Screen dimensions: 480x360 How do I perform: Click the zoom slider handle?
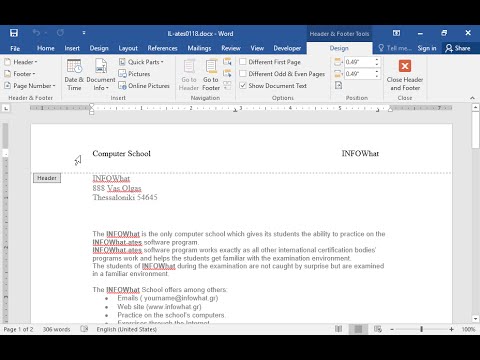[421, 329]
